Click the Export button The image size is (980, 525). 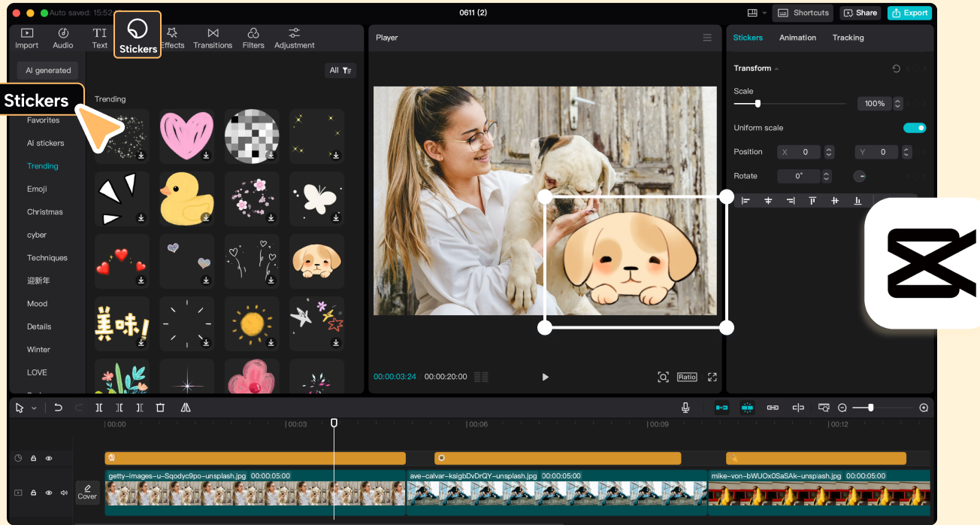click(x=909, y=13)
